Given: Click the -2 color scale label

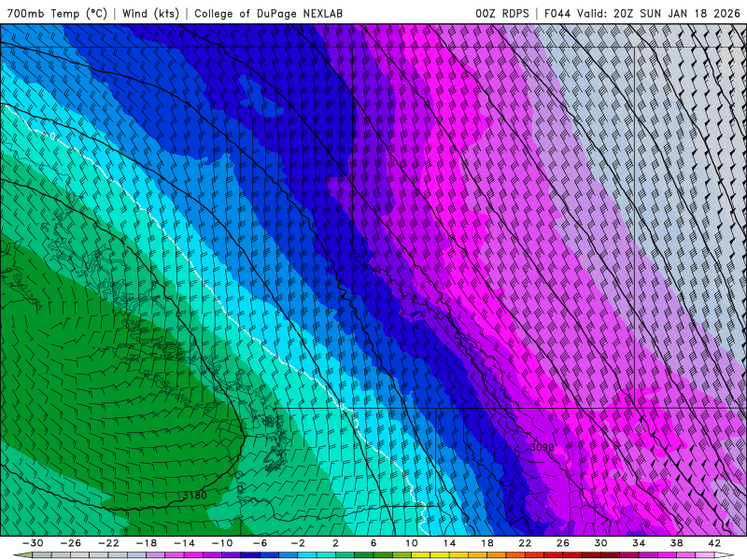Looking at the screenshot, I should (x=298, y=543).
